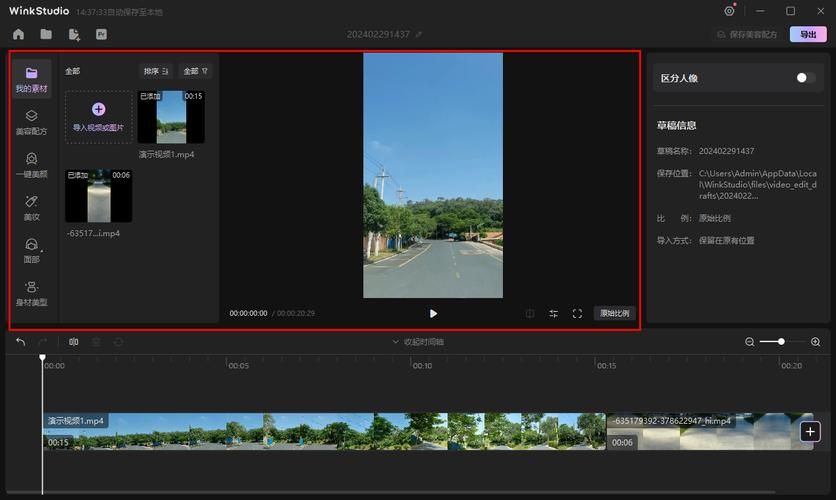Zoom in the timeline with plus icon
This screenshot has height=500, width=836.
click(x=815, y=342)
